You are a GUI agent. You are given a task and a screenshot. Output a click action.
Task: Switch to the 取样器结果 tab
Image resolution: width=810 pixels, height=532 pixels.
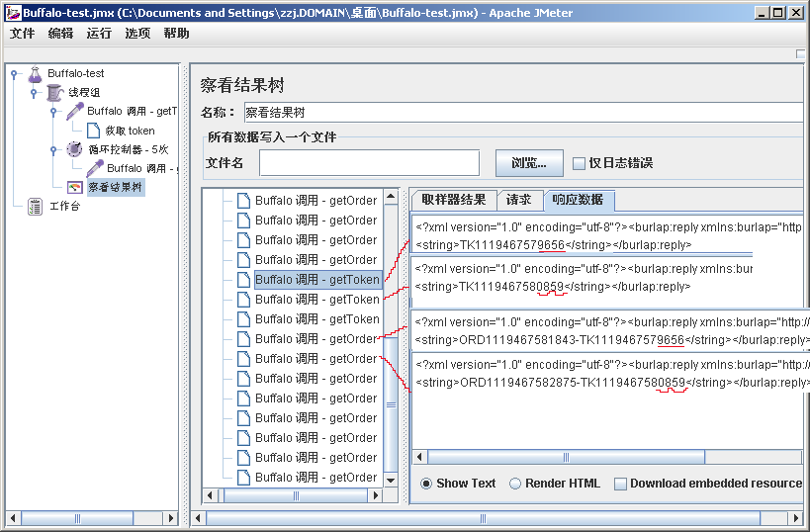(x=454, y=200)
